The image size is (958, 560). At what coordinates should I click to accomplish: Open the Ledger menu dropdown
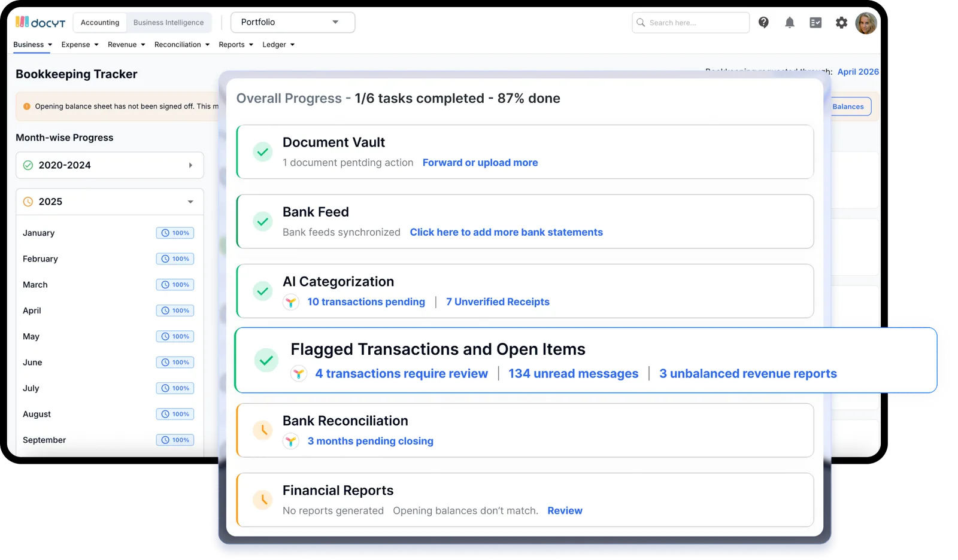pos(278,44)
